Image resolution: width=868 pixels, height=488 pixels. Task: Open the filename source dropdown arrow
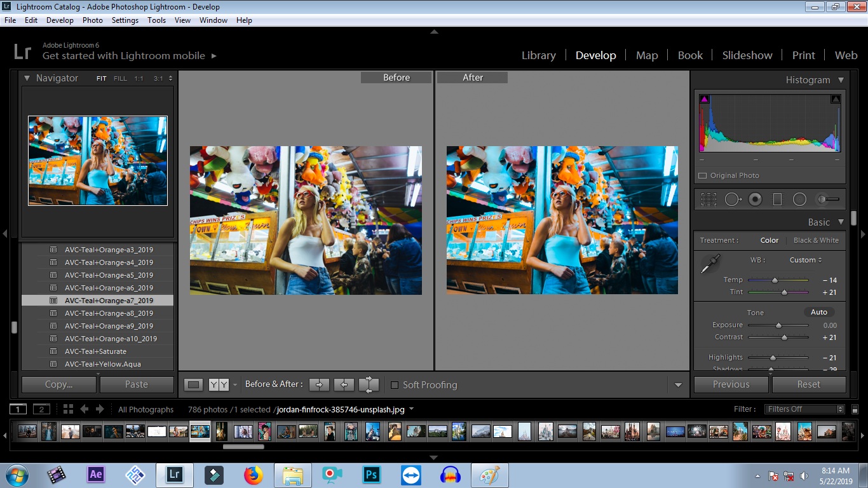412,409
